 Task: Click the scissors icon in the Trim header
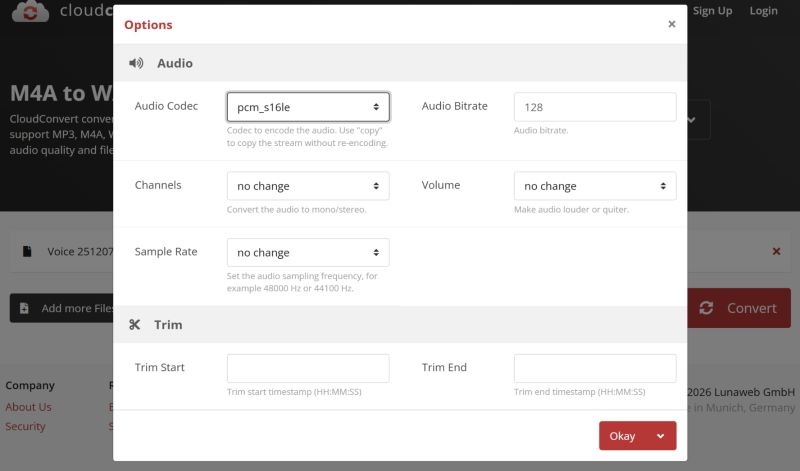[x=134, y=325]
